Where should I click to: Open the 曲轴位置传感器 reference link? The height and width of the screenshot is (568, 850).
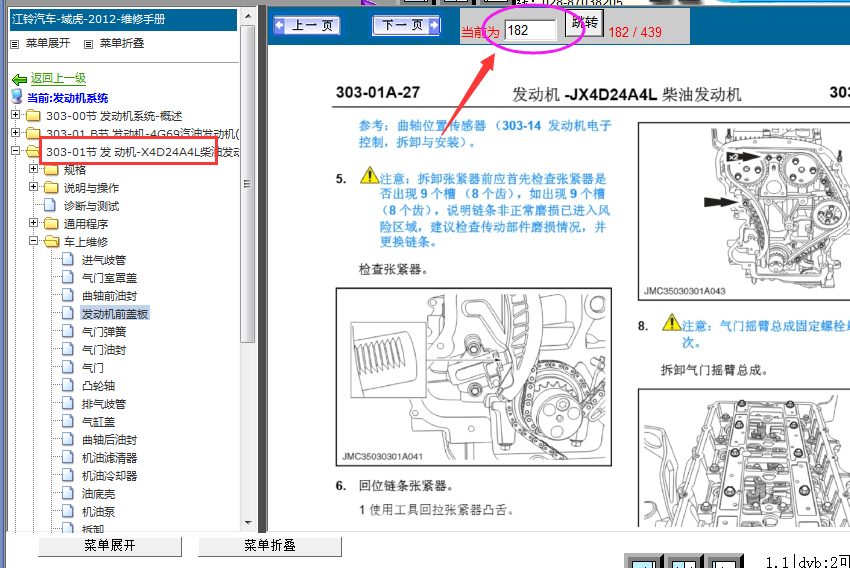(x=485, y=134)
